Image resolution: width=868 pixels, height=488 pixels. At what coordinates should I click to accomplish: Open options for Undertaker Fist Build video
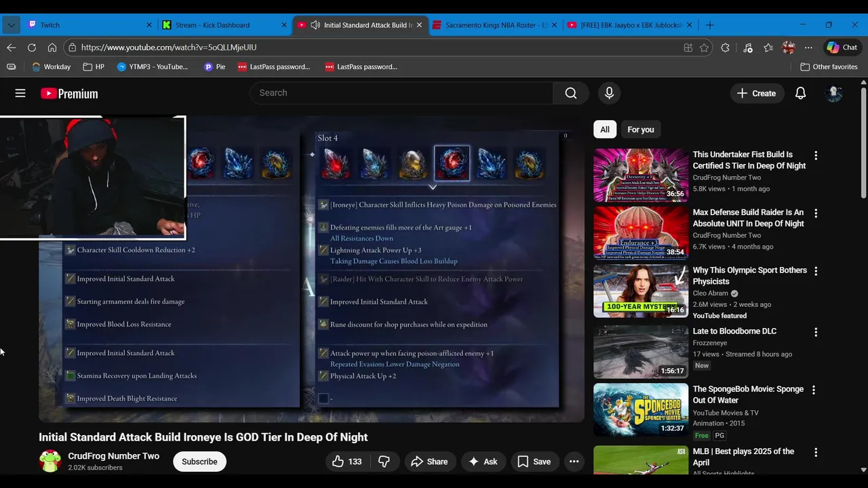816,155
